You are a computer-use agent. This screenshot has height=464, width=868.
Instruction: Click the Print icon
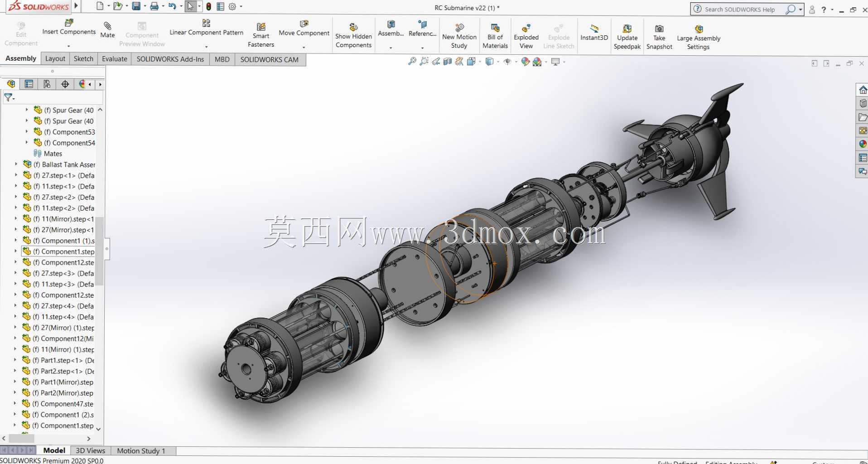[154, 6]
